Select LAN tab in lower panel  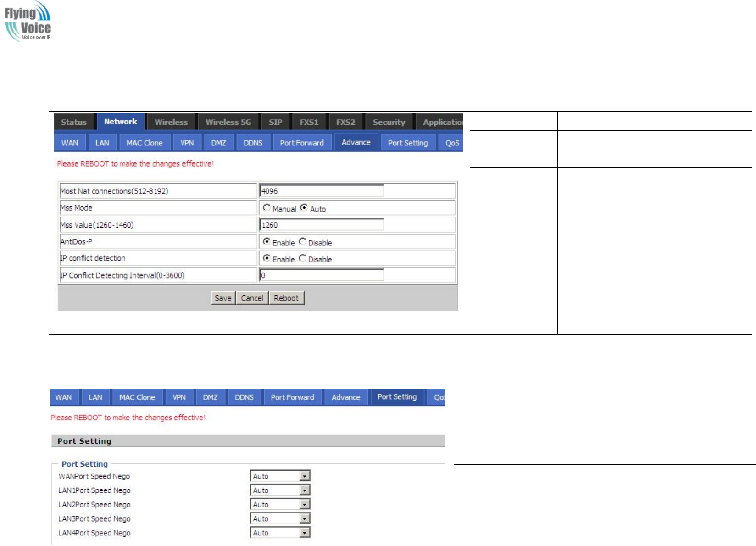pyautogui.click(x=95, y=397)
